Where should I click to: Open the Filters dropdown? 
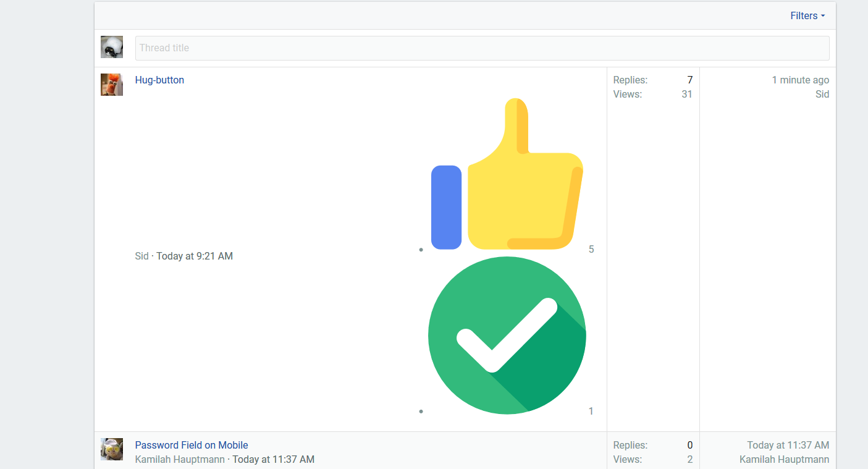807,16
